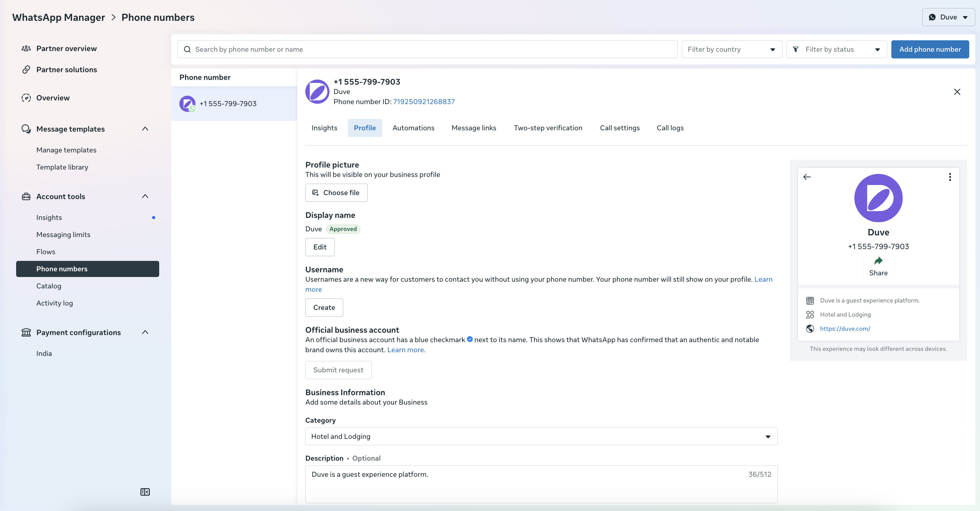Image resolution: width=980 pixels, height=511 pixels.
Task: Close the phone number details panel
Action: (x=957, y=92)
